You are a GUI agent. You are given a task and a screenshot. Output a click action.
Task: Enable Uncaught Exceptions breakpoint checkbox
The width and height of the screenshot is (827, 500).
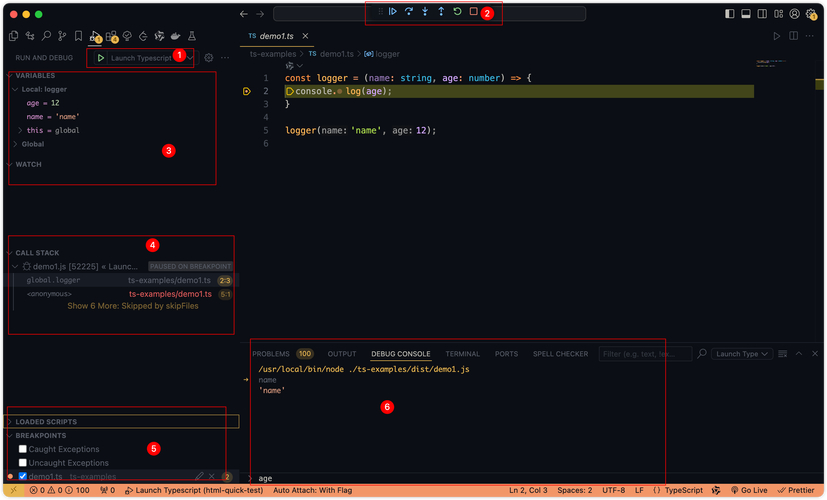pos(23,463)
